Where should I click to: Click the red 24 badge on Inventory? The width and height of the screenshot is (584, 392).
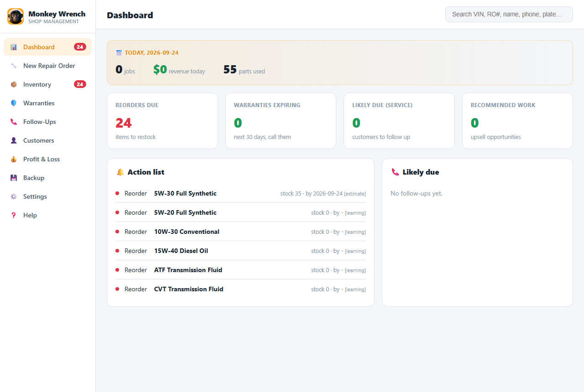pos(80,84)
